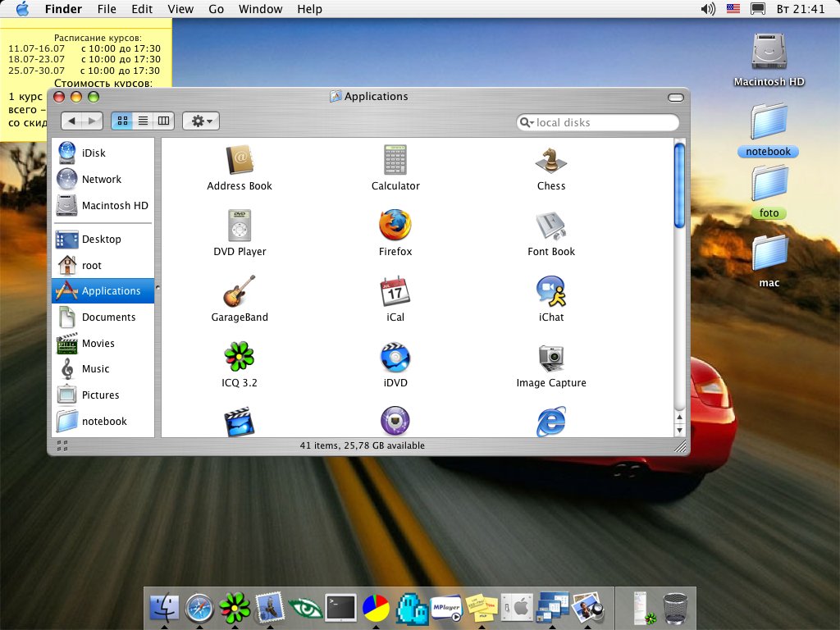The image size is (840, 630).
Task: Select the mac folder on the desktop
Action: pos(769,253)
